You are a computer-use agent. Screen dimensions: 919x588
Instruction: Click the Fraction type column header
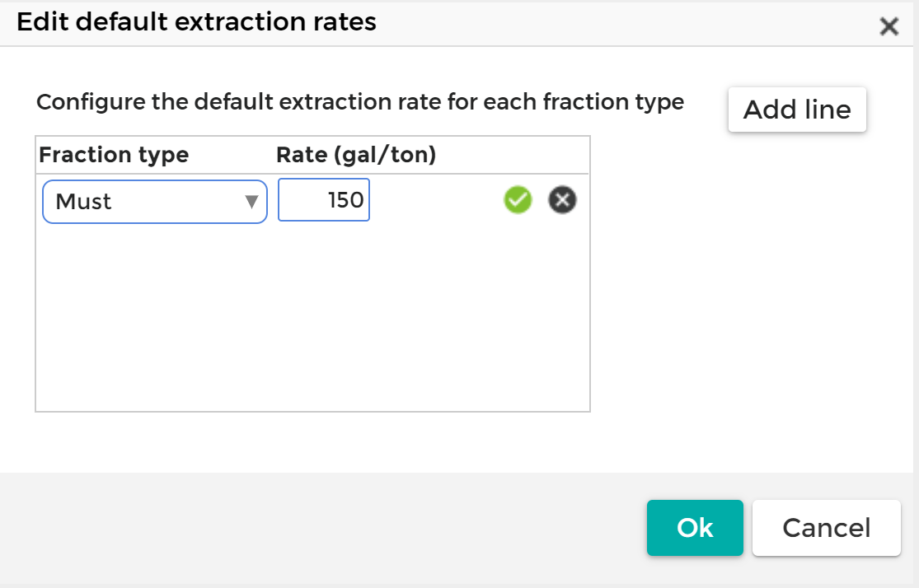click(x=114, y=155)
